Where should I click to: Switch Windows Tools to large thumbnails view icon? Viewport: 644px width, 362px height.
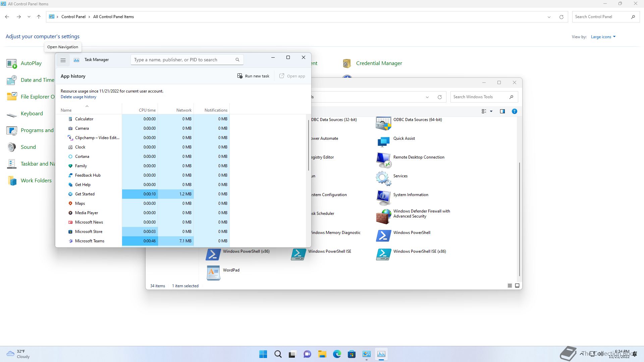(x=517, y=286)
